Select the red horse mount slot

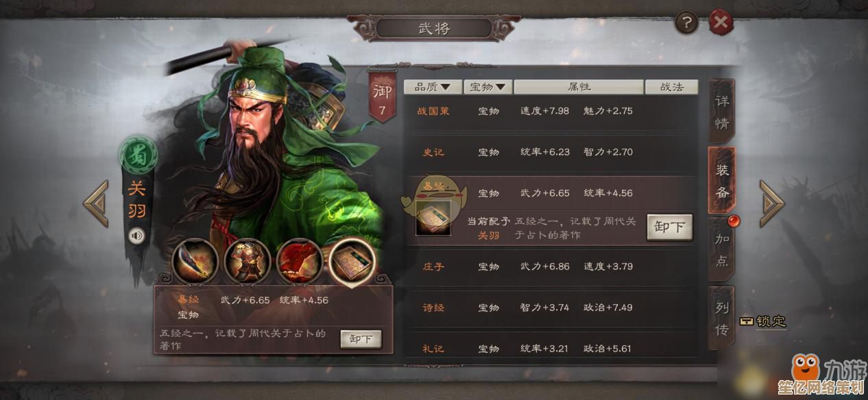point(300,261)
